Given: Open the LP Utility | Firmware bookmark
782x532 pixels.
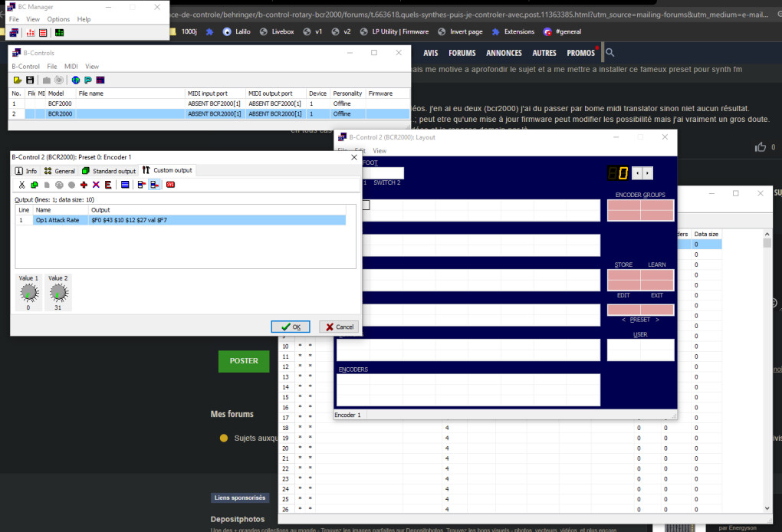Looking at the screenshot, I should click(x=394, y=31).
